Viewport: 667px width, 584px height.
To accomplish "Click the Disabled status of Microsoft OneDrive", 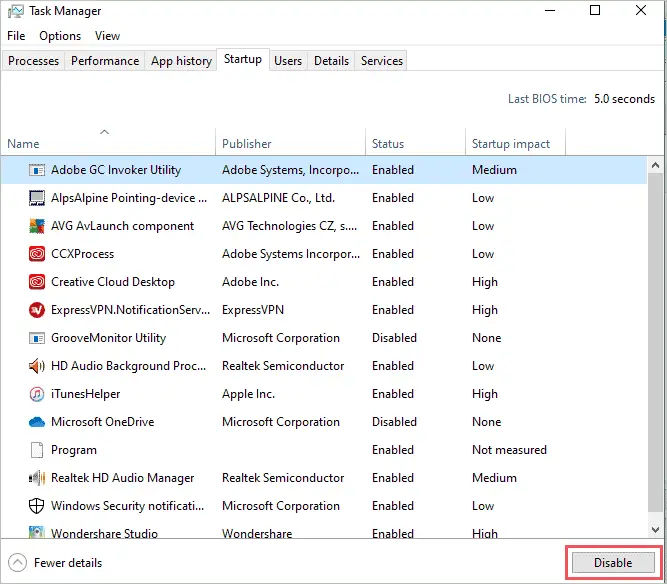I will point(394,422).
